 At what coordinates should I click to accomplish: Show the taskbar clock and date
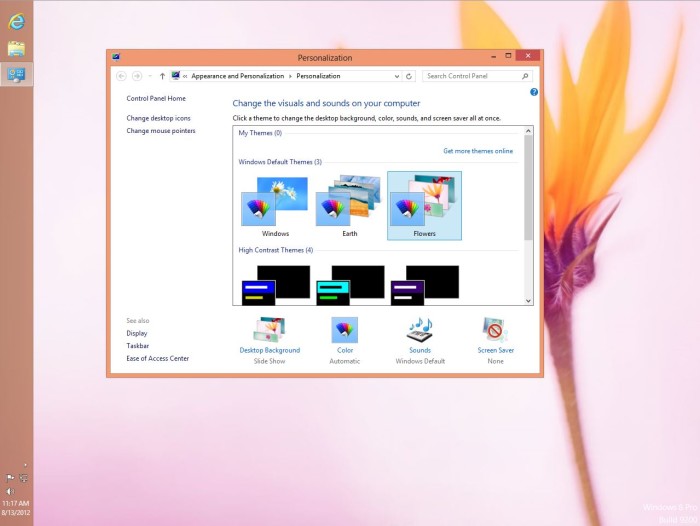pos(16,508)
